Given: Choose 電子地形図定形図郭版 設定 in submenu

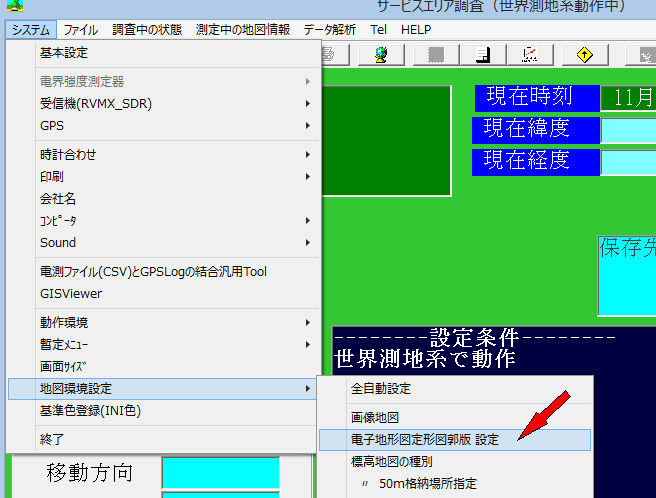Looking at the screenshot, I should (424, 439).
